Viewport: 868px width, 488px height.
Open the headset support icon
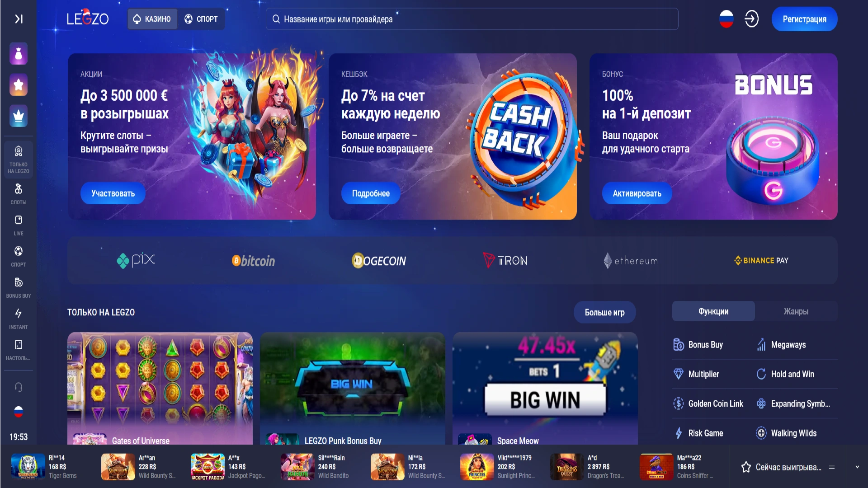(19, 387)
